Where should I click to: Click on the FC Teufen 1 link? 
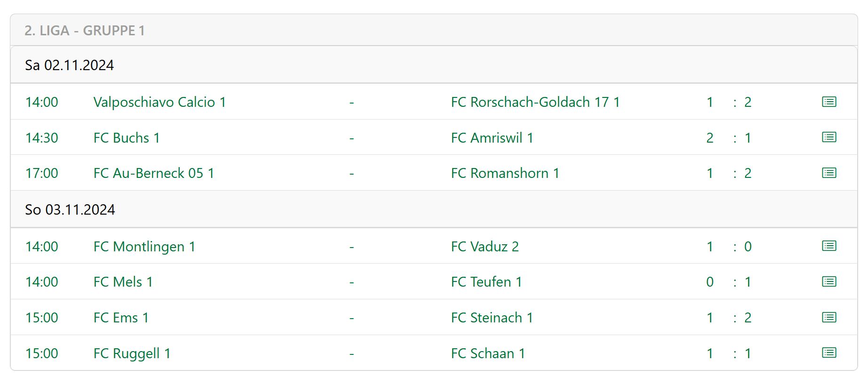(x=486, y=282)
